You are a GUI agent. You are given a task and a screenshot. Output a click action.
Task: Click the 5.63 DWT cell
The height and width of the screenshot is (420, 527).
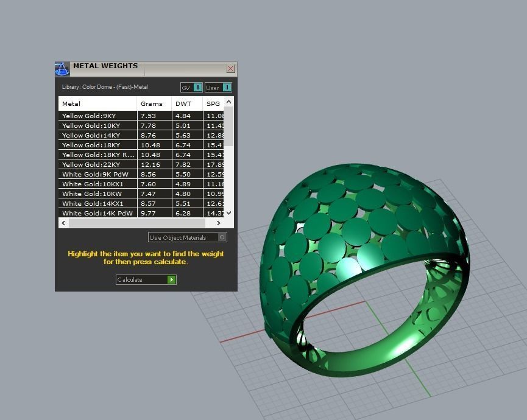coord(187,135)
